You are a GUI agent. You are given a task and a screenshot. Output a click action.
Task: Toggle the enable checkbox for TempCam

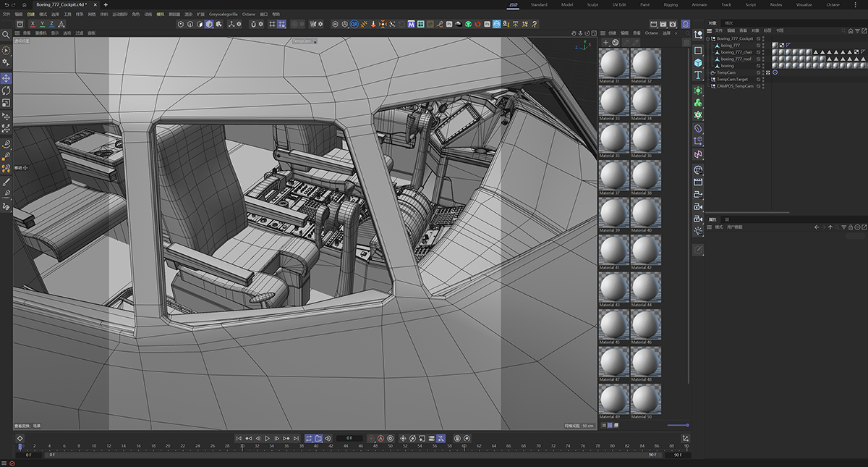tap(758, 72)
